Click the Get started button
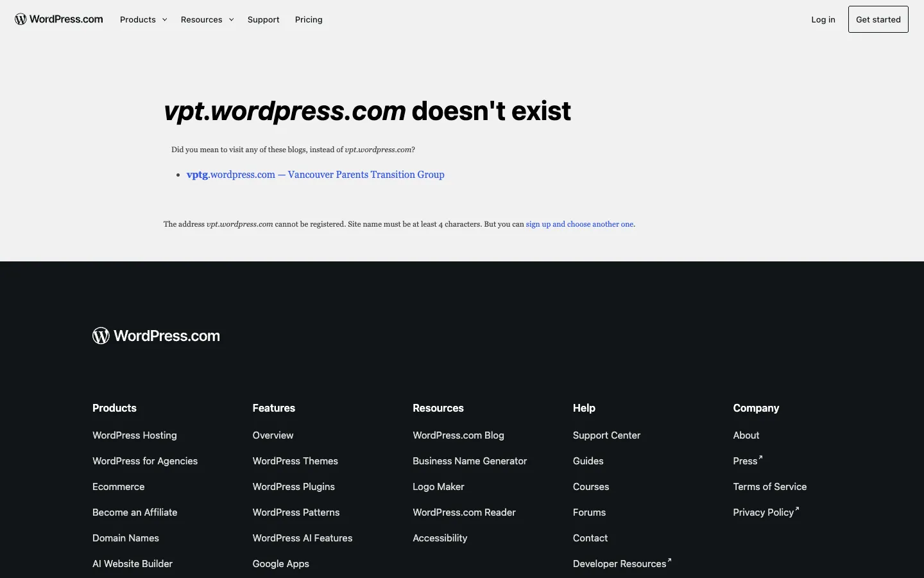Viewport: 924px width, 578px height. click(878, 19)
